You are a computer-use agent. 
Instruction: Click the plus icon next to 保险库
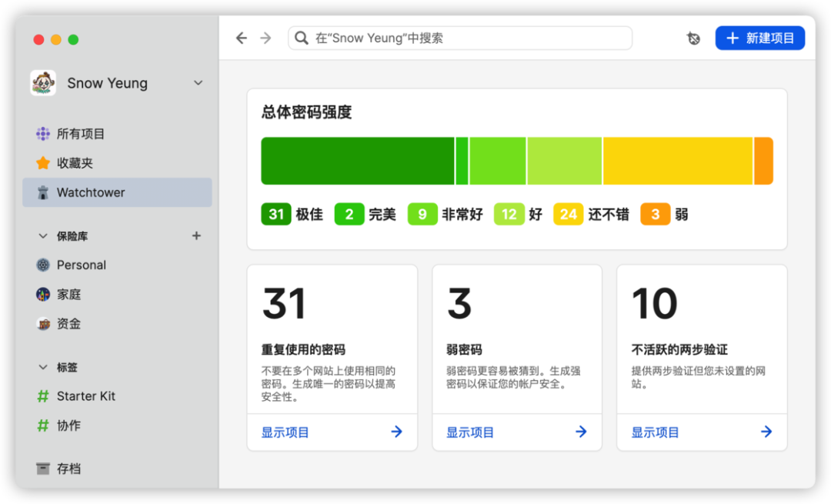pos(196,236)
